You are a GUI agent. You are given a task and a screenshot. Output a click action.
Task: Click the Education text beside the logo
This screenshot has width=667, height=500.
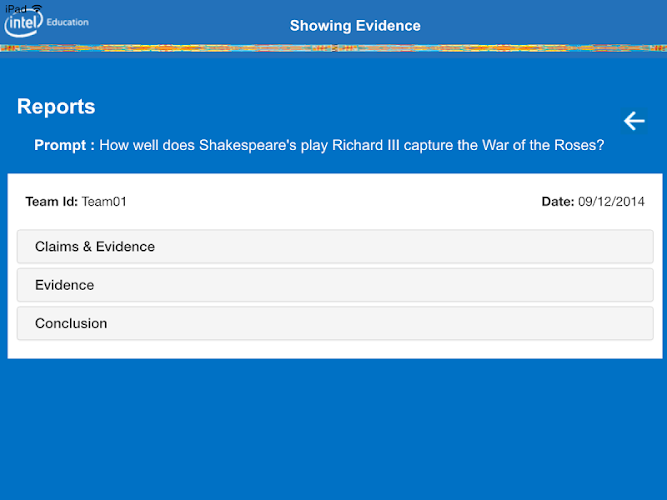coord(68,21)
